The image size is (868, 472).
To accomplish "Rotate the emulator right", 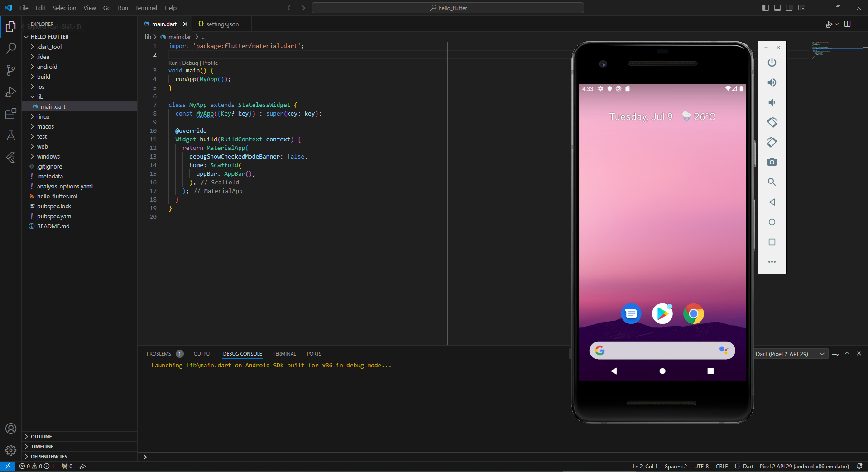I will click(772, 142).
